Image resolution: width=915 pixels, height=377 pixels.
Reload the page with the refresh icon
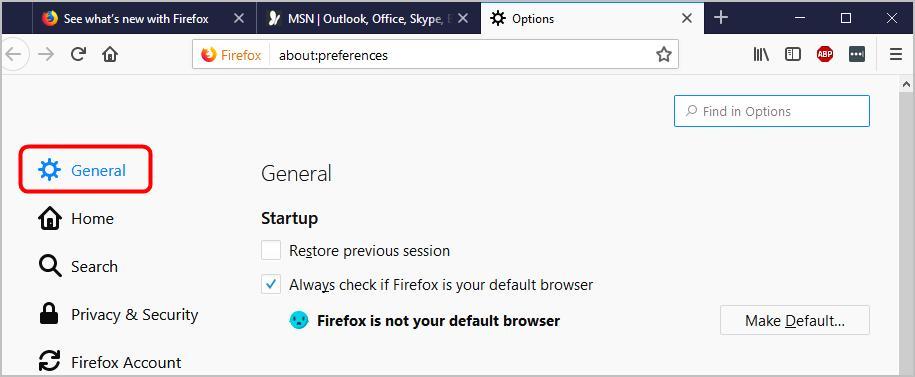[78, 54]
